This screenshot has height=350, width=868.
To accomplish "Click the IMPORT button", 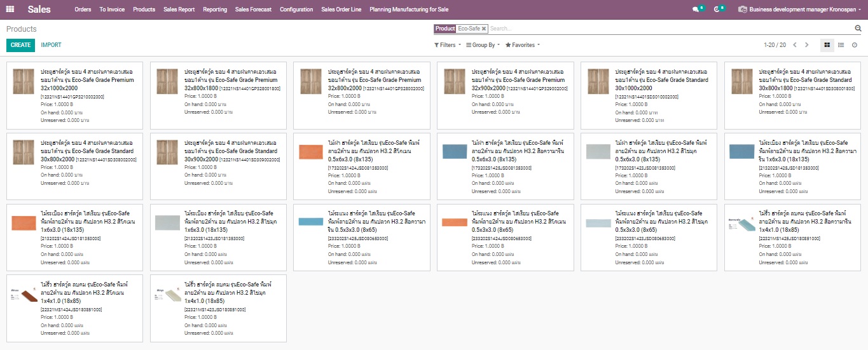I will click(51, 45).
